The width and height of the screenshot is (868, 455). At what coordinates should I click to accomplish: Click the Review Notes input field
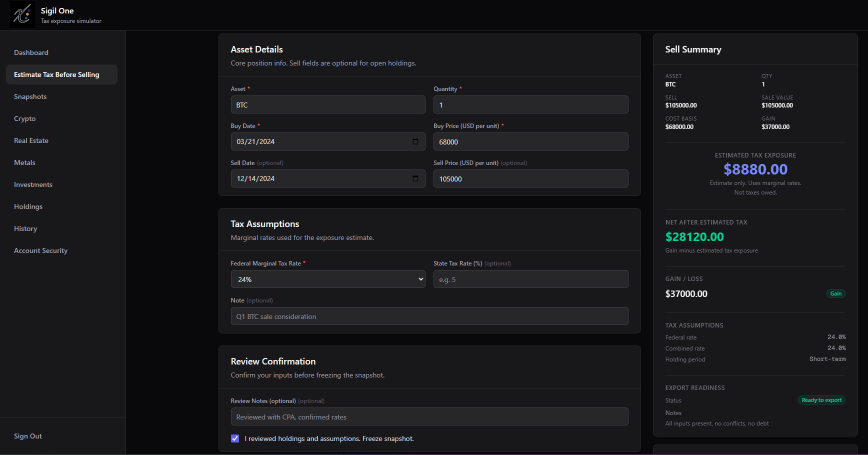point(429,416)
